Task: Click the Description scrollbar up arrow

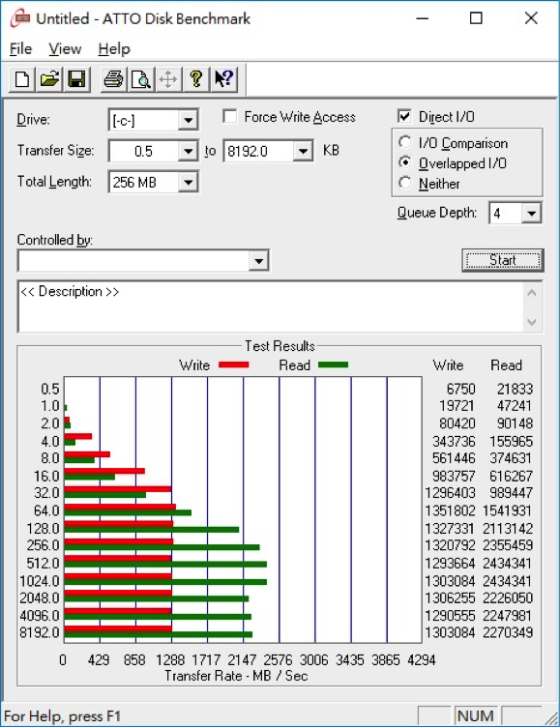Action: tap(532, 293)
